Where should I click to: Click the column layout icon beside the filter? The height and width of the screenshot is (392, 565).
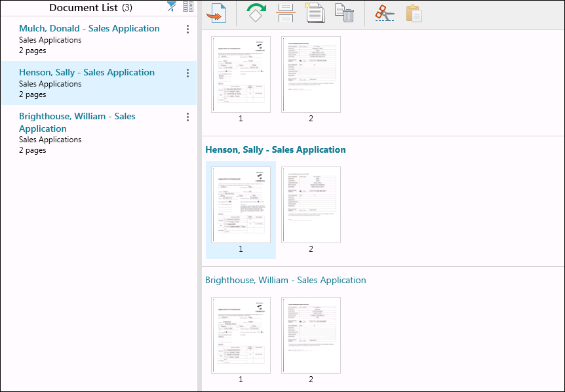coord(188,7)
